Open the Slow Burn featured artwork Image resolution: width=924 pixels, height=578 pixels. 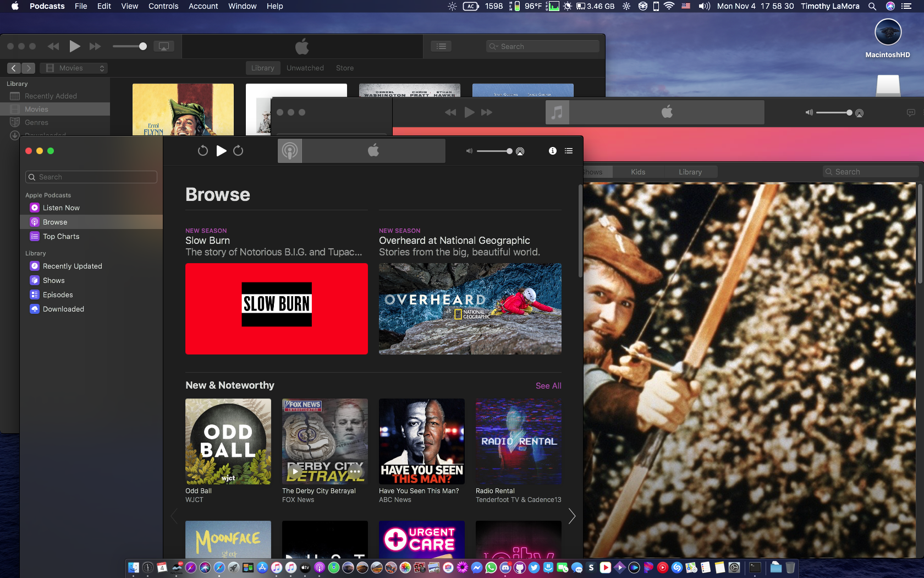[277, 309]
